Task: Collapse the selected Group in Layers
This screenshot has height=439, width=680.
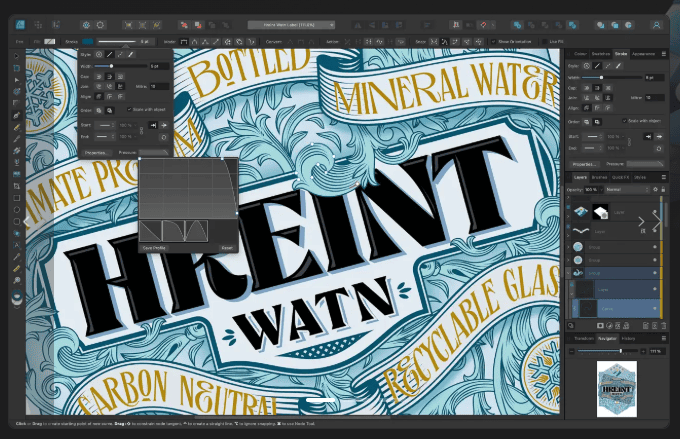Action: pyautogui.click(x=569, y=273)
